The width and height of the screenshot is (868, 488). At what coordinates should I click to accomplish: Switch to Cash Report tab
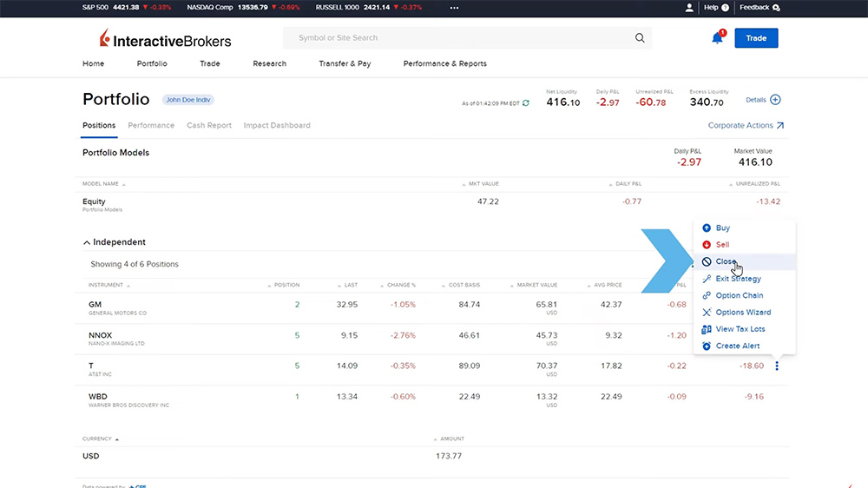[x=208, y=125]
